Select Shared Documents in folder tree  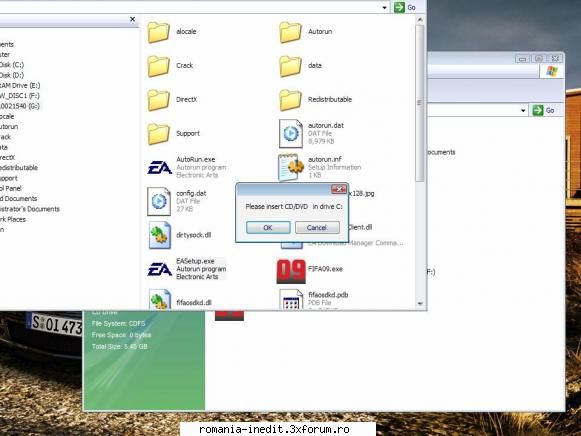tap(19, 199)
